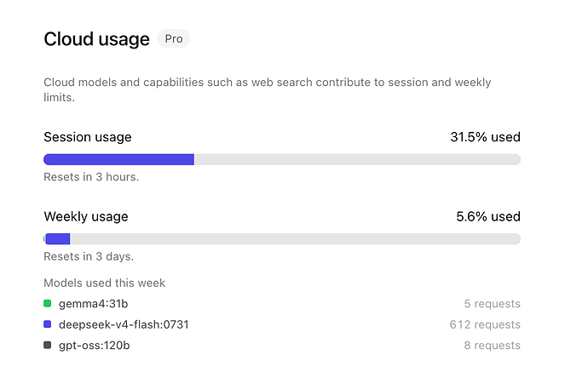Click the filled part of Session usage bar
Image resolution: width=588 pixels, height=372 pixels.
pyautogui.click(x=118, y=159)
